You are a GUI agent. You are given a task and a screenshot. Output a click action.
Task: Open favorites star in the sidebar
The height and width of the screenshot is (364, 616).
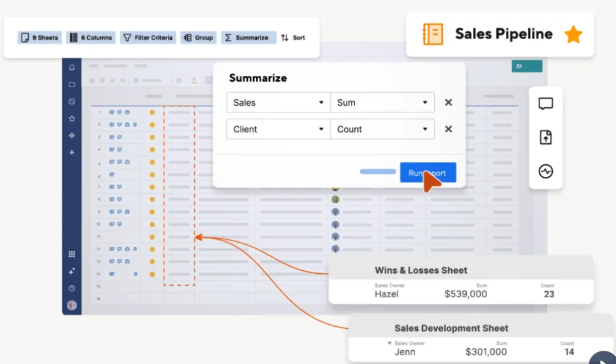point(72,119)
